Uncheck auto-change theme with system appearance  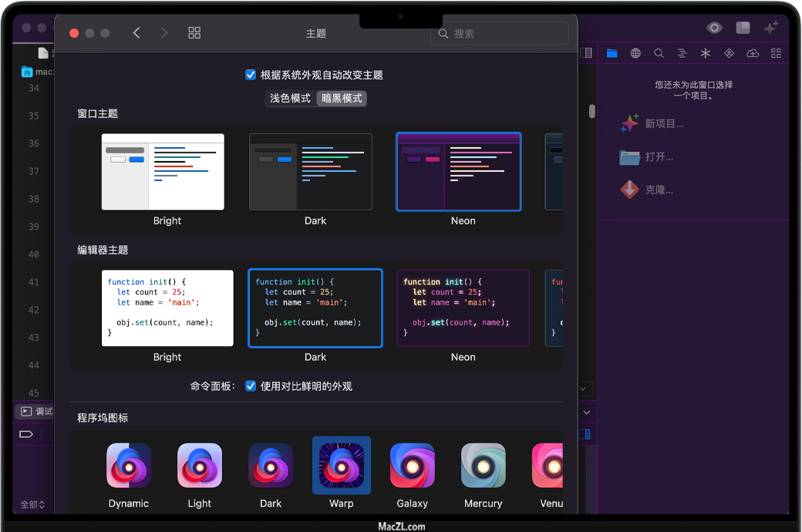251,75
